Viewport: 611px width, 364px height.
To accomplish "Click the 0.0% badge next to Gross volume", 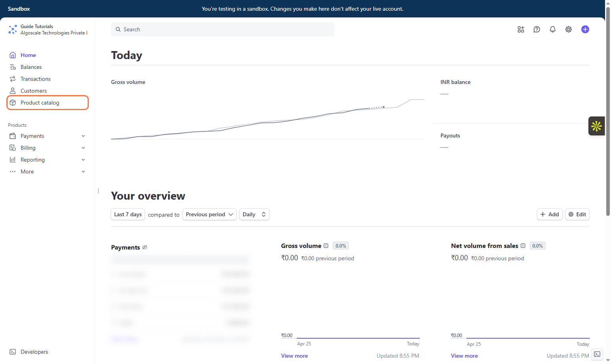I will pyautogui.click(x=341, y=246).
